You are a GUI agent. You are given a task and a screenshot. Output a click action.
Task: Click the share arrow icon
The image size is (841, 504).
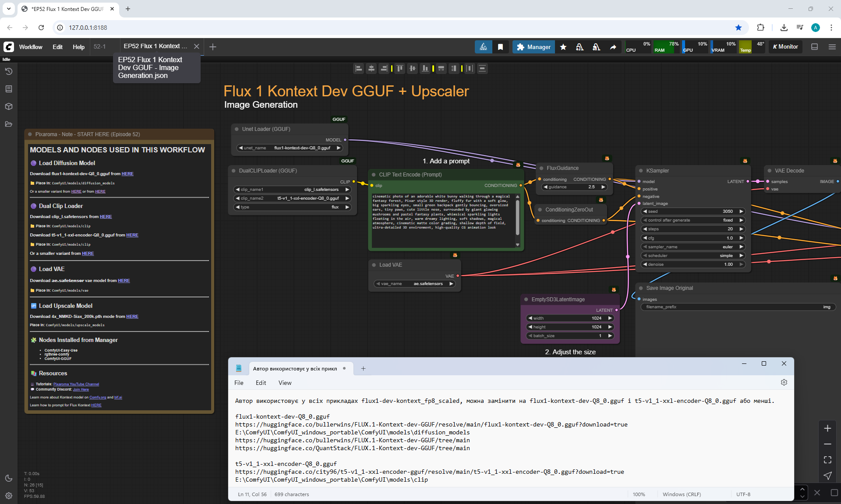(x=613, y=47)
